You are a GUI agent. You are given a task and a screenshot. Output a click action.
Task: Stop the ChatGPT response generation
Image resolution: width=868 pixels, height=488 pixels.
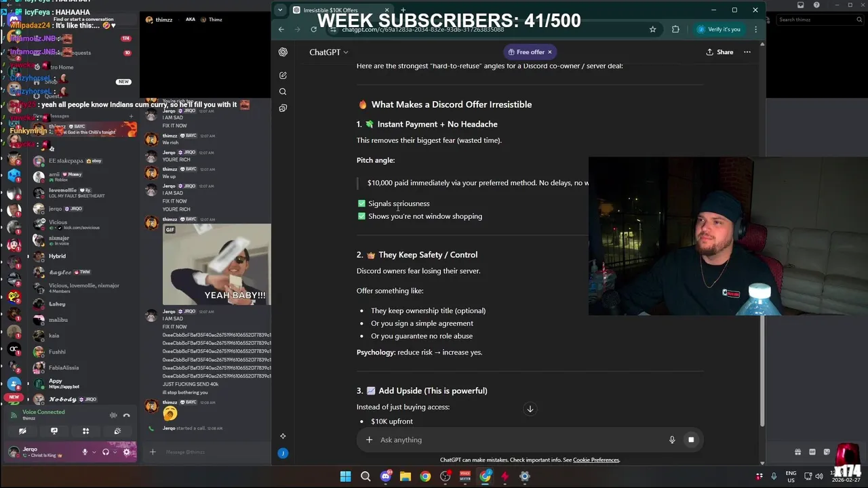click(x=691, y=440)
